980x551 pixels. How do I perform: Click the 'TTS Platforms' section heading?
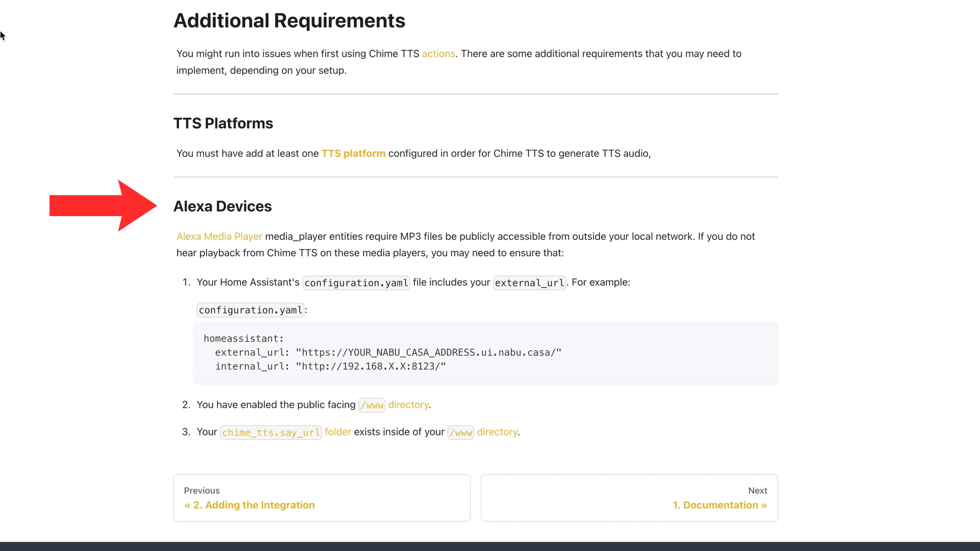[x=223, y=123]
